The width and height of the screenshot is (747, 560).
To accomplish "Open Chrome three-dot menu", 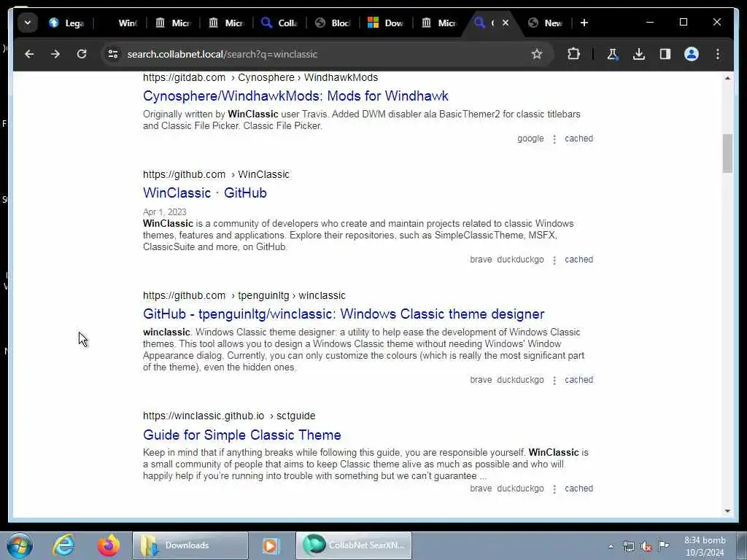I will 718,54.
